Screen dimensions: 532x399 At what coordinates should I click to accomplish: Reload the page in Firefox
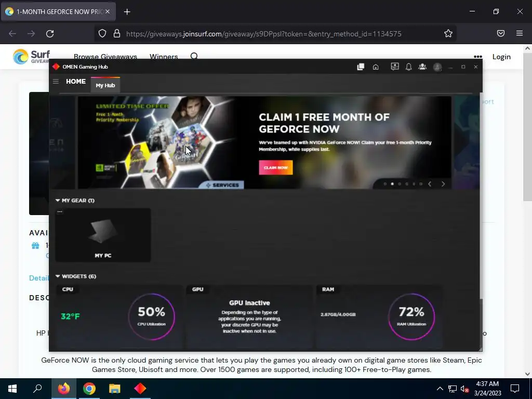50,34
